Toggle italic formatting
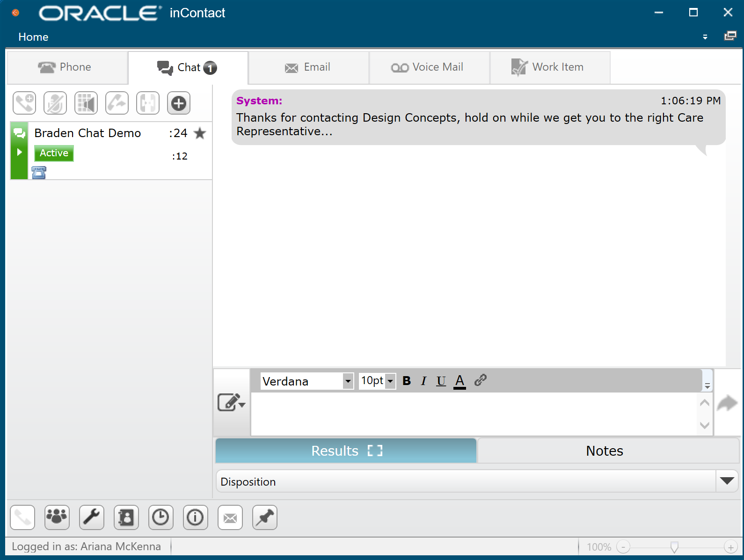This screenshot has height=560, width=744. [x=423, y=381]
